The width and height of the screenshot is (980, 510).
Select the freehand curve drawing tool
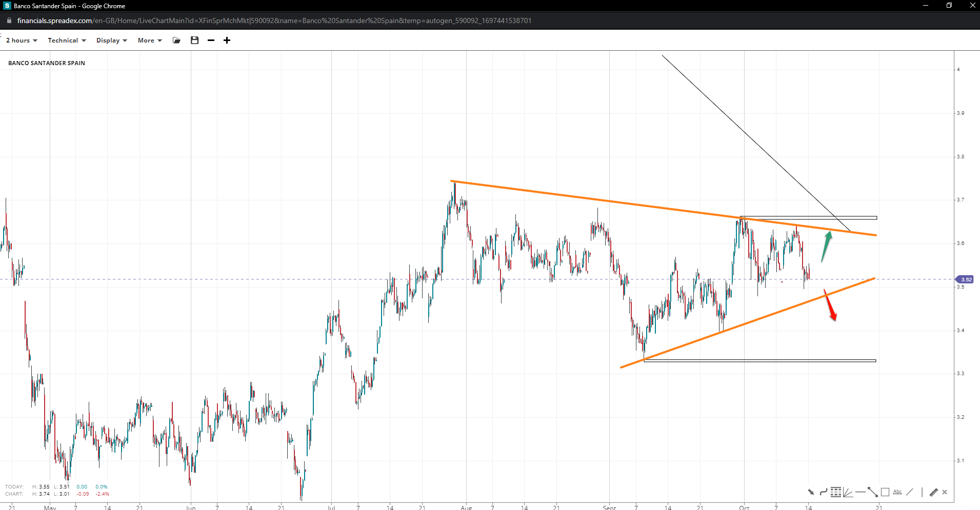(x=823, y=492)
